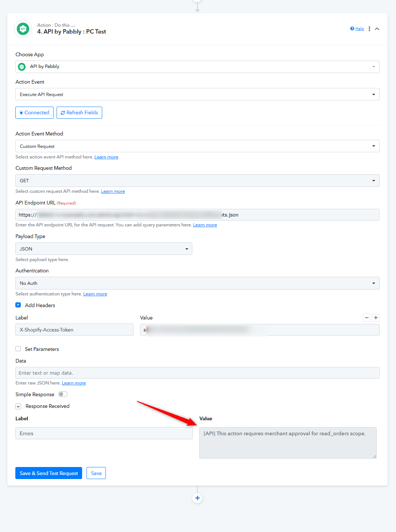The width and height of the screenshot is (396, 532).
Task: Click the Data field to enter text
Action: coord(197,373)
